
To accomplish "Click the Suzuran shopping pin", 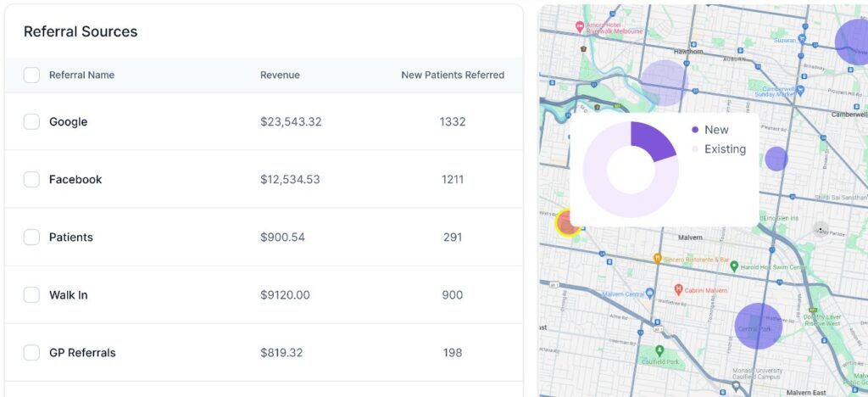I will tap(802, 39).
